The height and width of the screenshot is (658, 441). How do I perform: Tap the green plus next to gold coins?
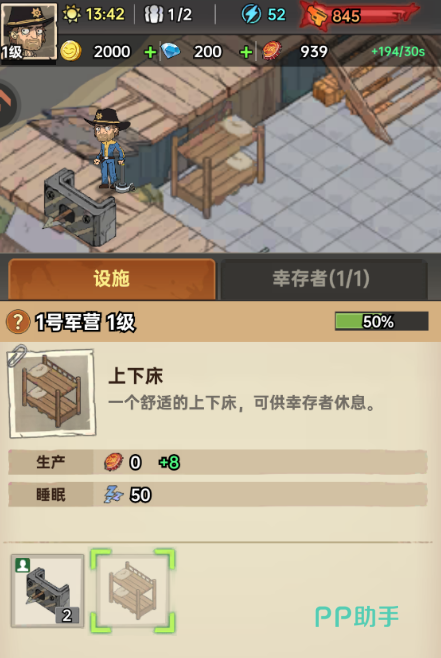[150, 52]
